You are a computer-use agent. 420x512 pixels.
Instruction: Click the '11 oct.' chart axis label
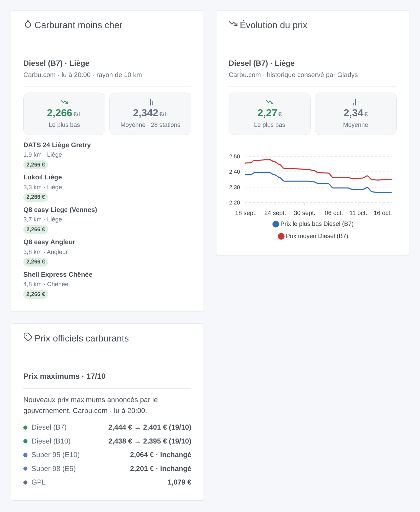pyautogui.click(x=358, y=213)
